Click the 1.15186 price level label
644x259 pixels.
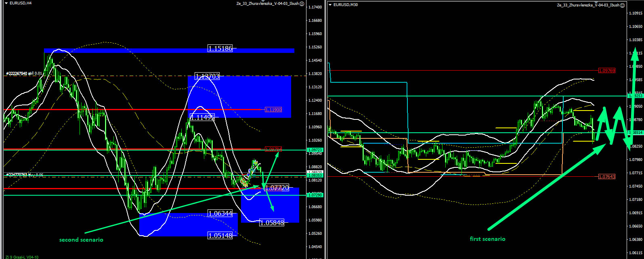(220, 48)
